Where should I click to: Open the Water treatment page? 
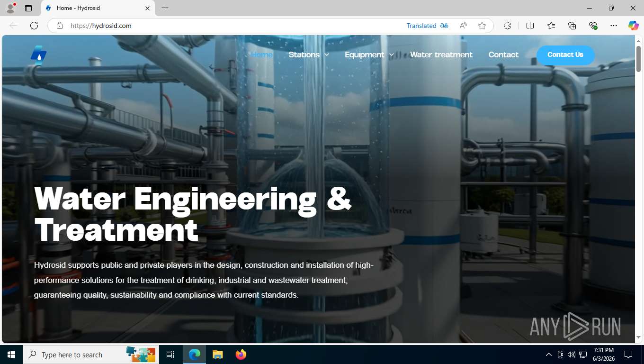pyautogui.click(x=441, y=55)
